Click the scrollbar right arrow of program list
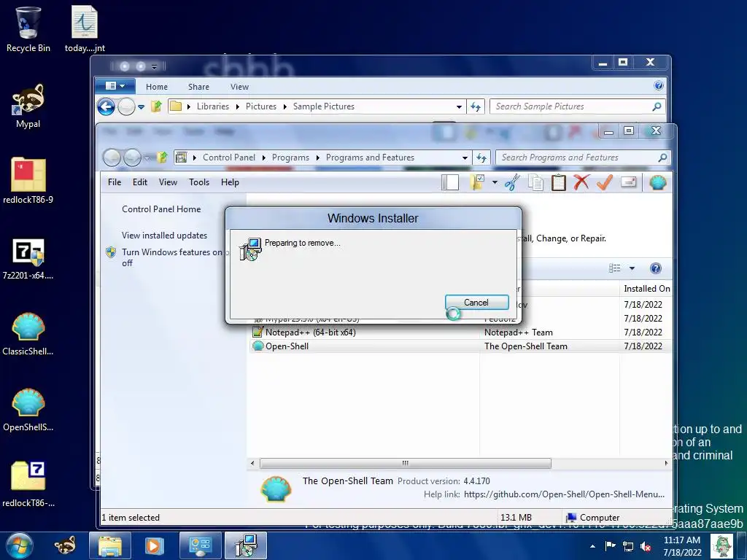 coord(666,463)
